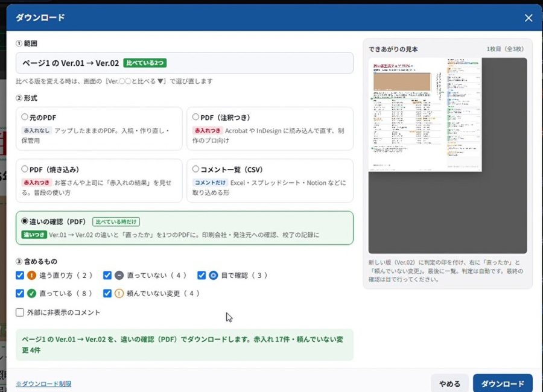Uncheck the 違う直り方 checkbox

20,275
